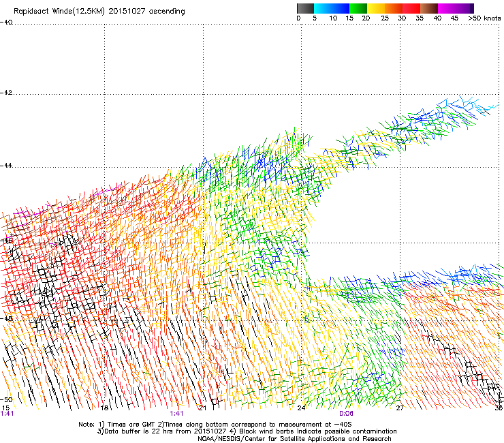Click the gray 0-5 knots legend swatch
The height and width of the screenshot is (443, 504).
[305, 8]
